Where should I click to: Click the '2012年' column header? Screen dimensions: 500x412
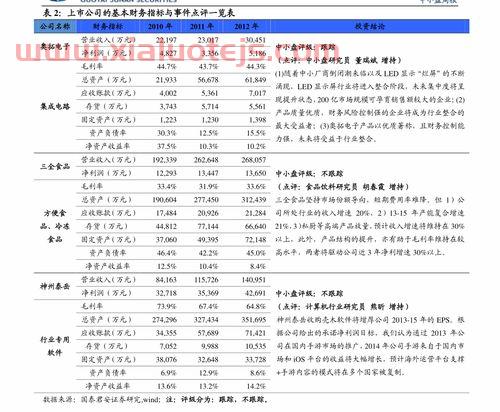tap(246, 26)
